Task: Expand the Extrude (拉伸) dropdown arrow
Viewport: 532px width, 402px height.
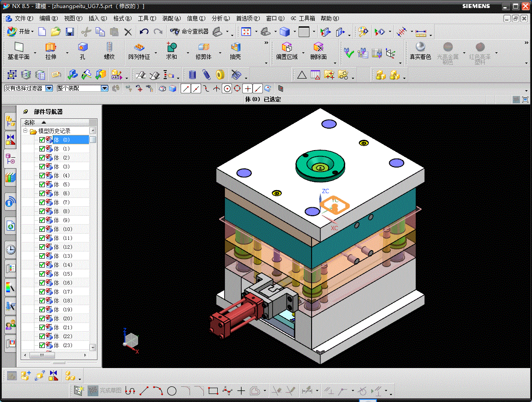Action: [x=67, y=53]
